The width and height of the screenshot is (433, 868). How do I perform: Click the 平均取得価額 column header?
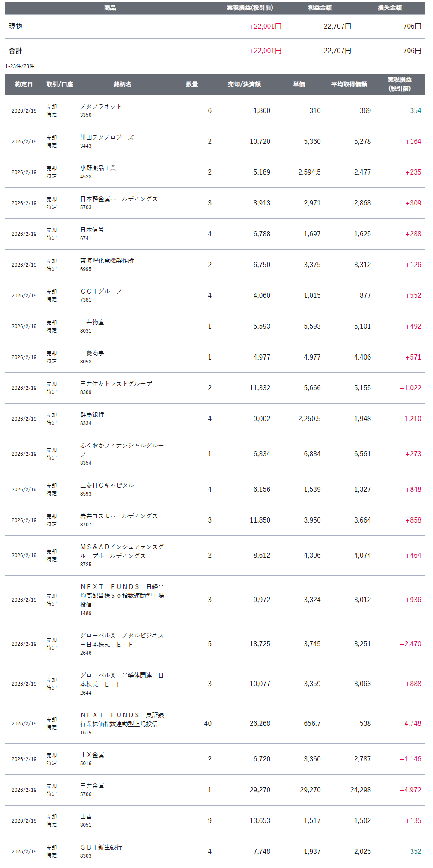349,84
